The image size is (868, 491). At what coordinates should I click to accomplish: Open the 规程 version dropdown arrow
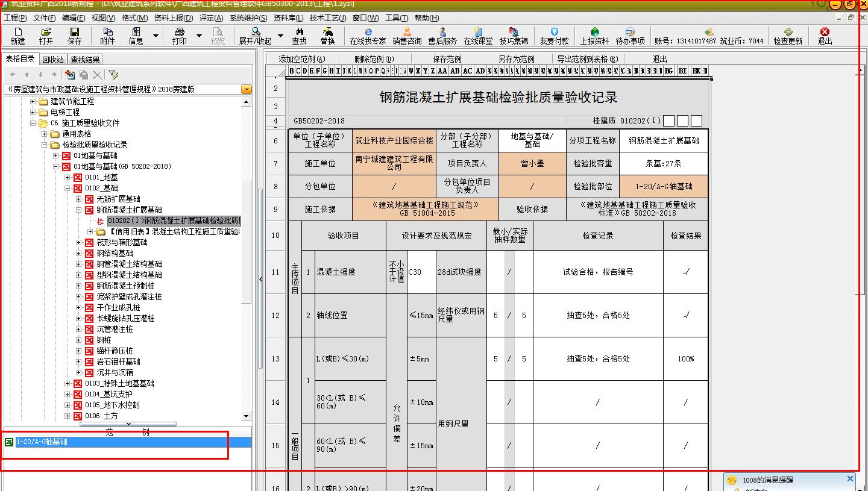[x=246, y=89]
